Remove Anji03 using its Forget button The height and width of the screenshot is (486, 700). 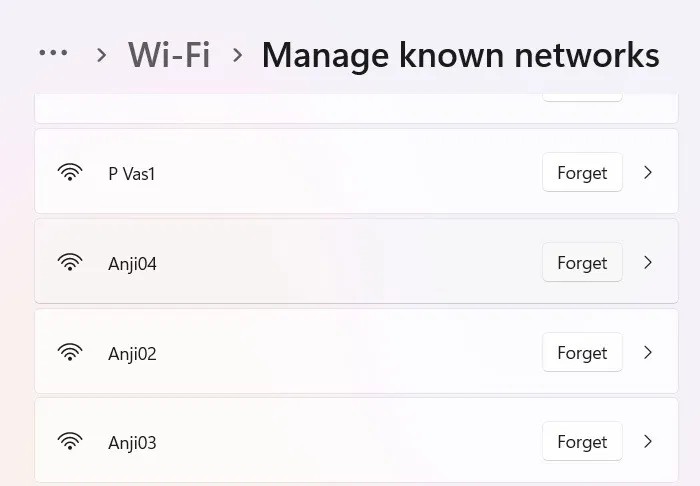[x=582, y=442]
